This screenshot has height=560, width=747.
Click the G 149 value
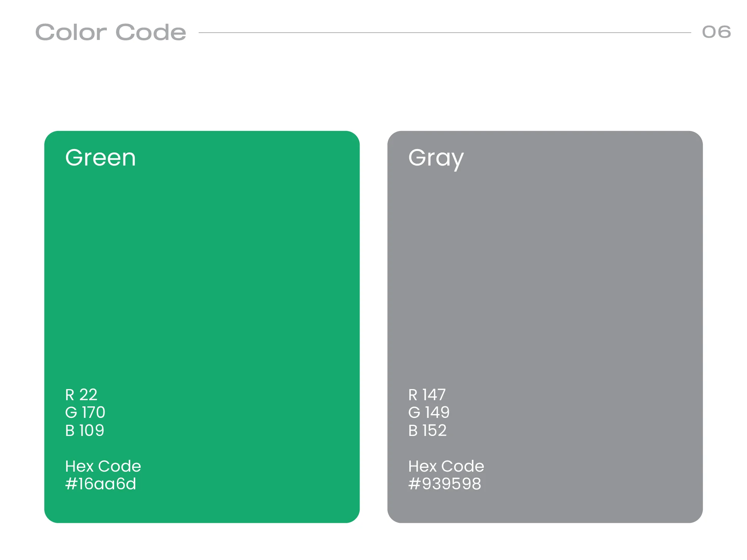point(428,413)
